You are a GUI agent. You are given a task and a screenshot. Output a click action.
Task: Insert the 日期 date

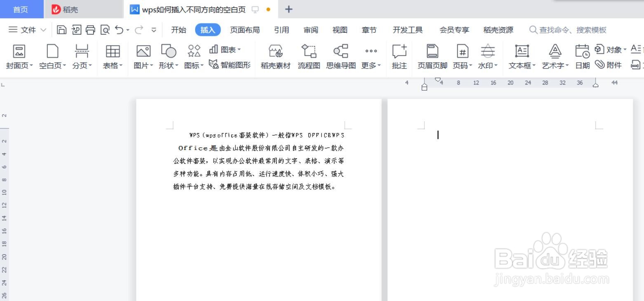click(x=583, y=56)
